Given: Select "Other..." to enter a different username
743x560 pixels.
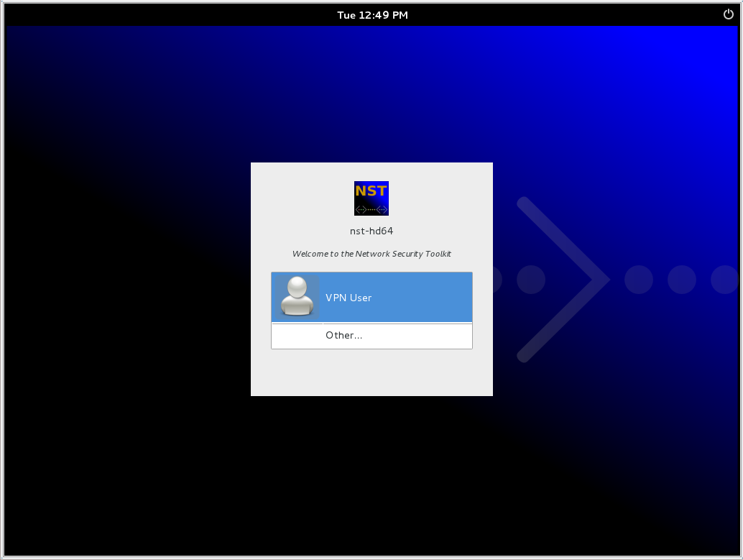Looking at the screenshot, I should (343, 335).
